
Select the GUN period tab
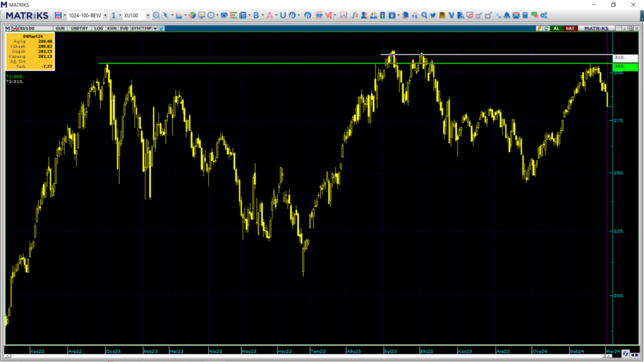[x=60, y=28]
